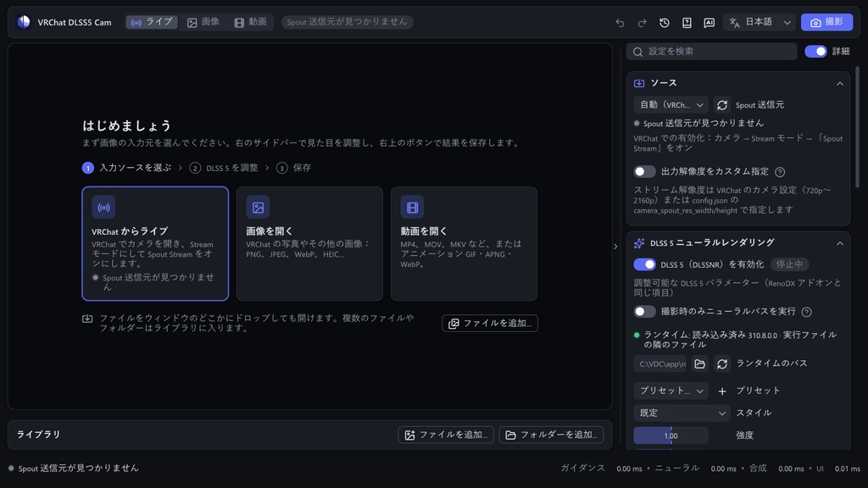Click the 停止中 status badge
Viewport: 868px width, 488px height.
789,264
